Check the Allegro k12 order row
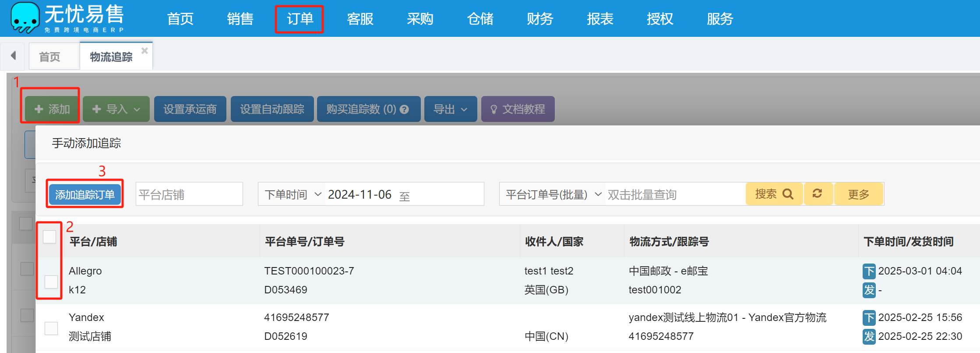The image size is (980, 353). click(x=51, y=282)
